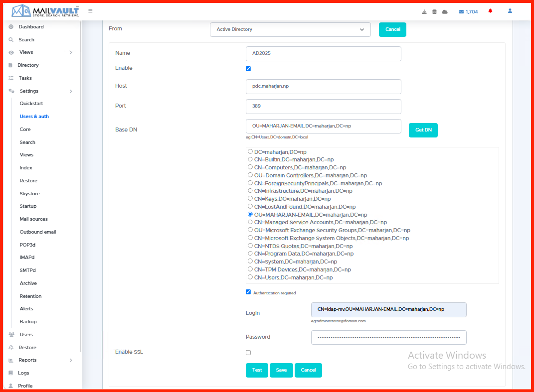The height and width of the screenshot is (392, 534).
Task: Select CN=Keys radio option
Action: tap(250, 198)
